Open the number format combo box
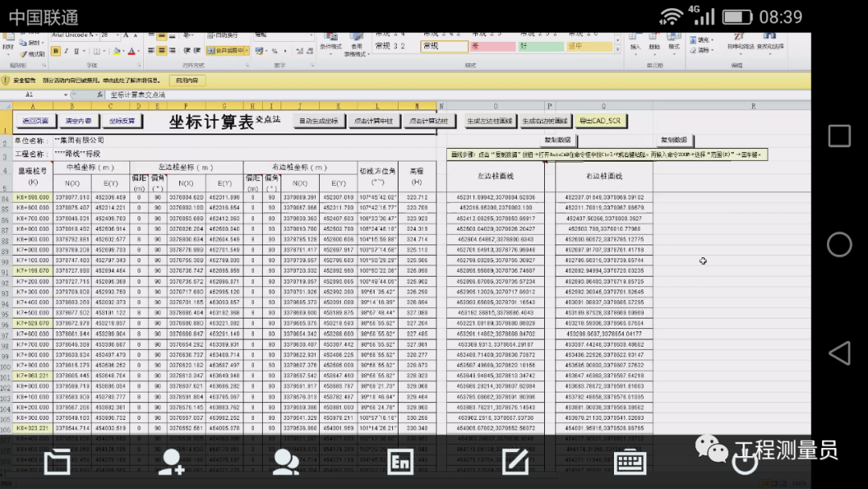 coord(284,35)
